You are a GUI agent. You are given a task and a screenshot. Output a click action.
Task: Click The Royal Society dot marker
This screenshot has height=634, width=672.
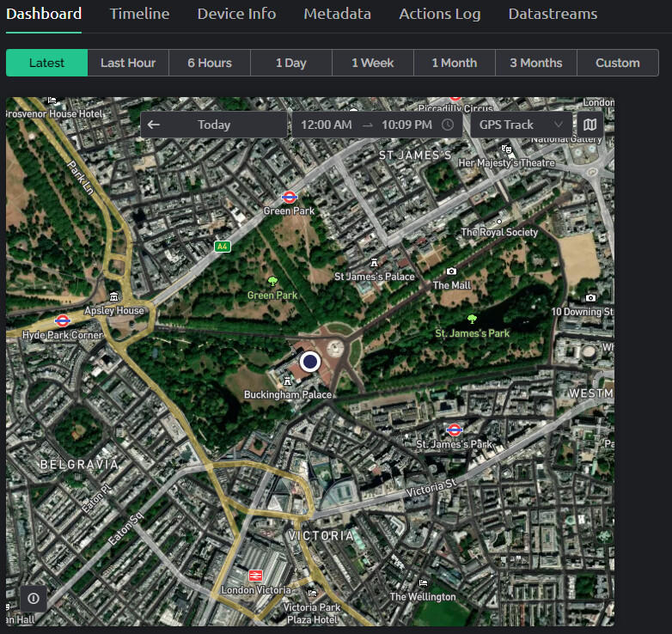pos(499,222)
